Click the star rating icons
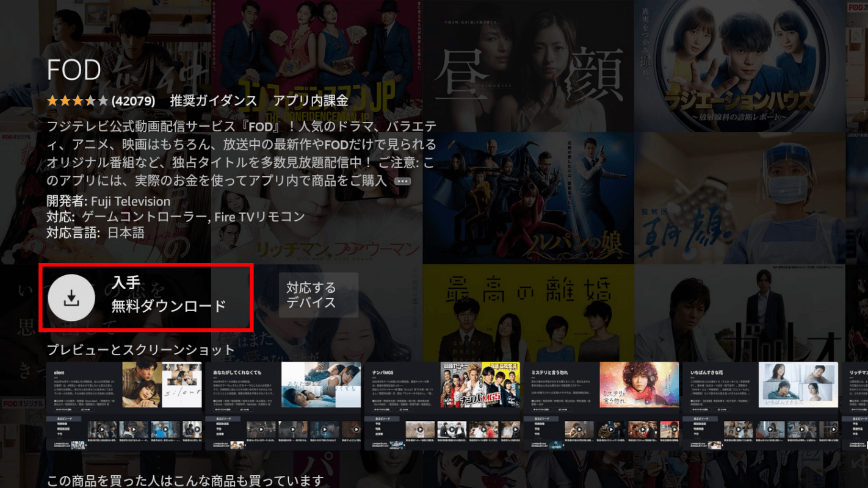 point(78,101)
